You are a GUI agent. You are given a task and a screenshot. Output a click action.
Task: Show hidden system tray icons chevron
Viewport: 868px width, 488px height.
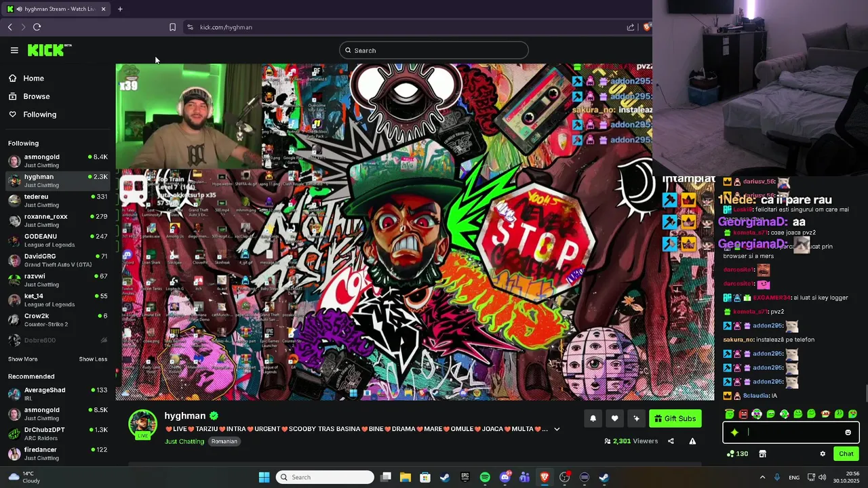762,477
